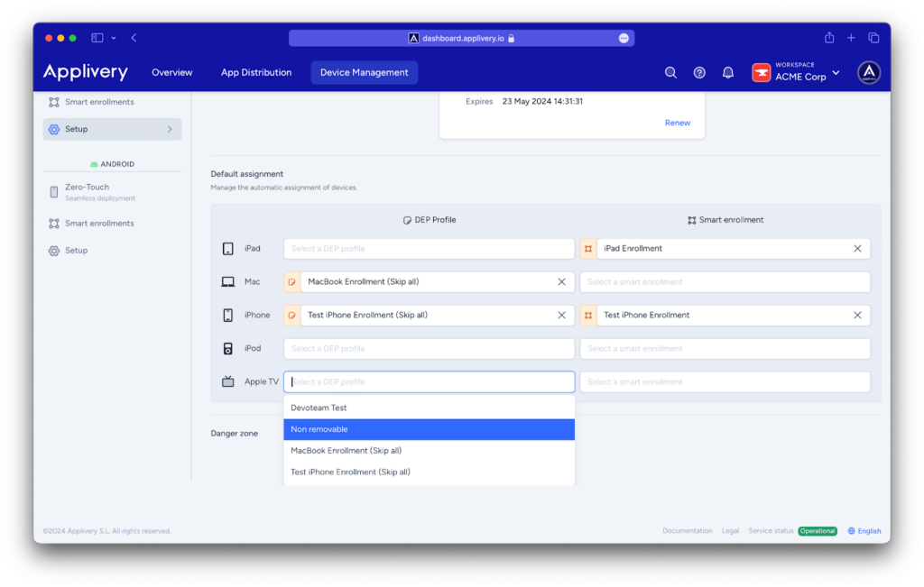Clear Test iPhone Enrollment smart enrollment
Screen dimensions: 924x587
pyautogui.click(x=857, y=315)
